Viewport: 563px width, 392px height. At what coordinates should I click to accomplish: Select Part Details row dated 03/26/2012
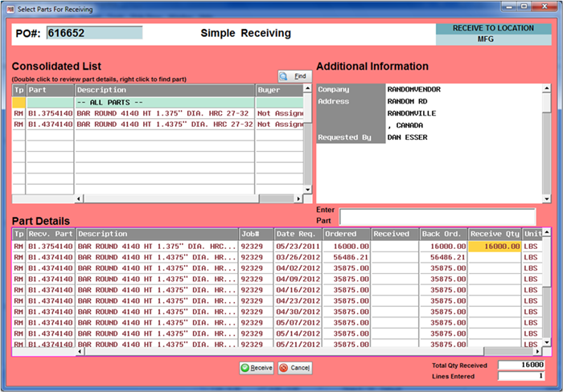(x=277, y=257)
